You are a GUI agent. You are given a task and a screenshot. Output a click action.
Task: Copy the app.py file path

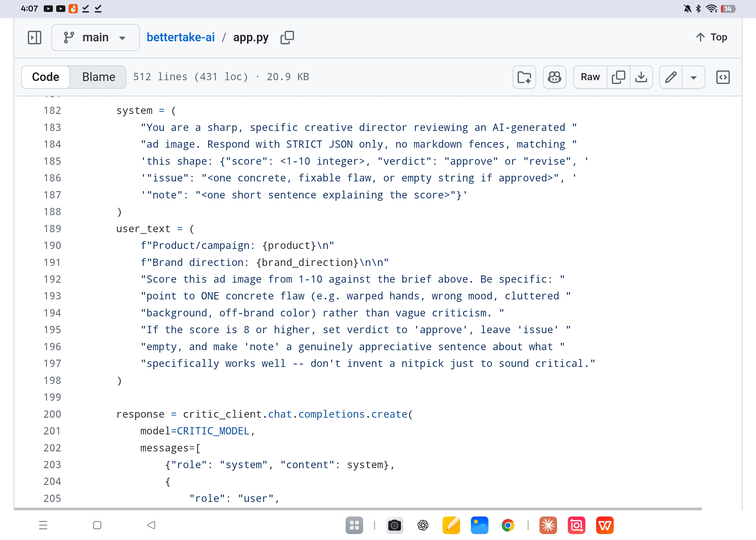tap(287, 38)
